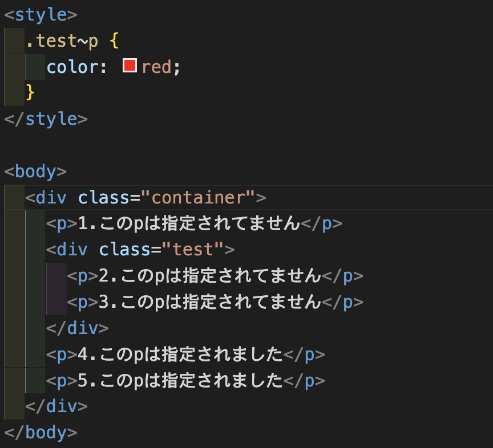This screenshot has width=493, height=448.
Task: Click the paragraph text starting with 3.
Action: [x=209, y=302]
